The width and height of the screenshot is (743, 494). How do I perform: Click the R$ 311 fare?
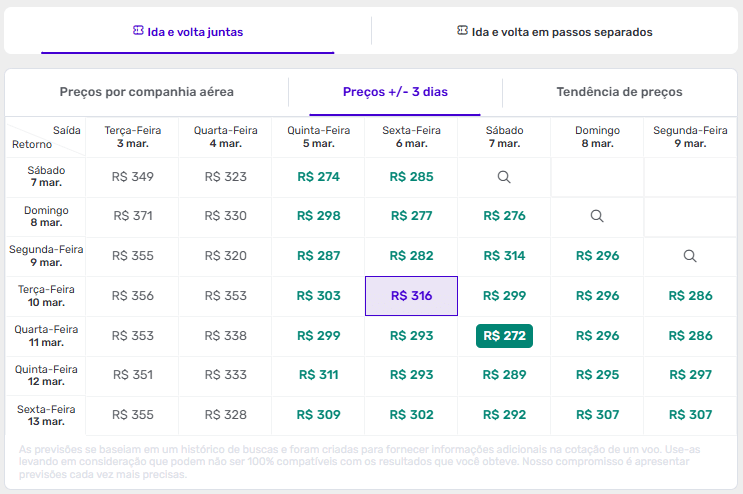coord(319,375)
